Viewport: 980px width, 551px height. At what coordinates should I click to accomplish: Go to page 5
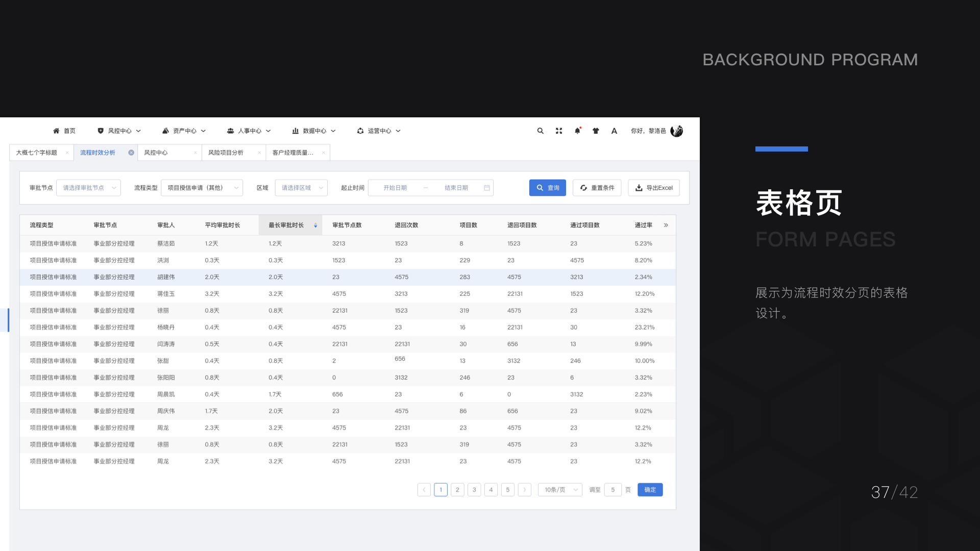(508, 490)
